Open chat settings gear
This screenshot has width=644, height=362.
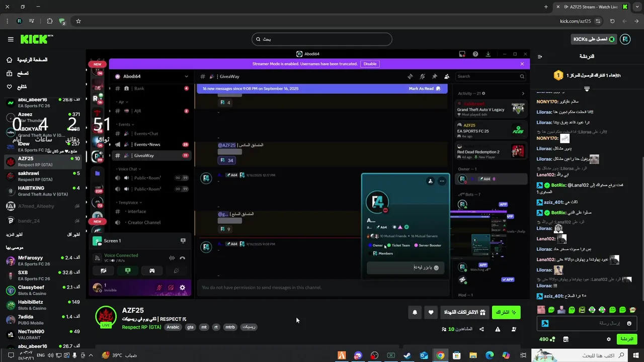pos(608,339)
